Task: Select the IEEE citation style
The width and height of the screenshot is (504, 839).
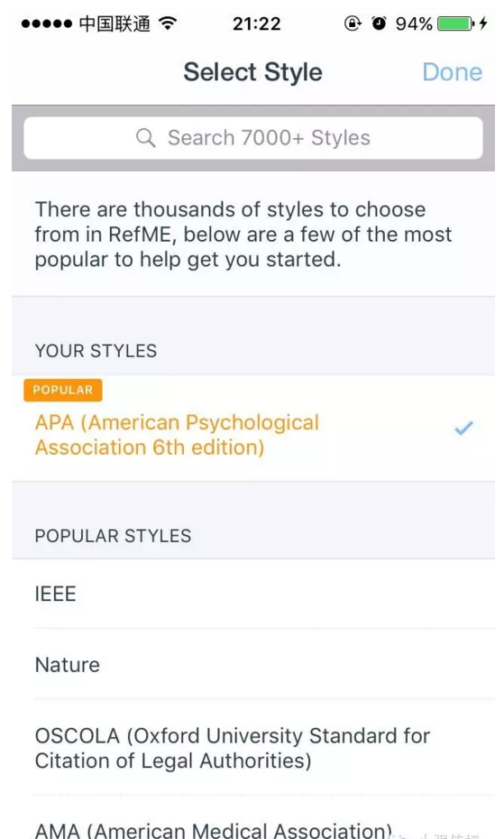Action: (253, 594)
